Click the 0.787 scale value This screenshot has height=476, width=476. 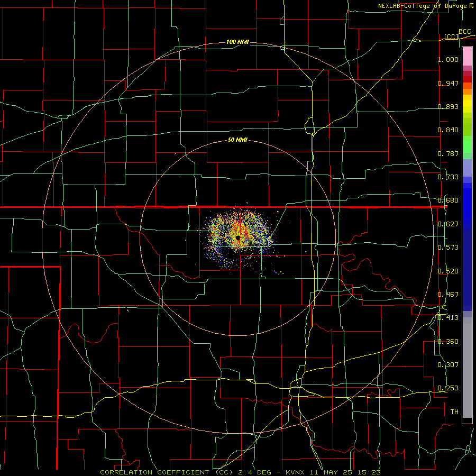click(448, 153)
